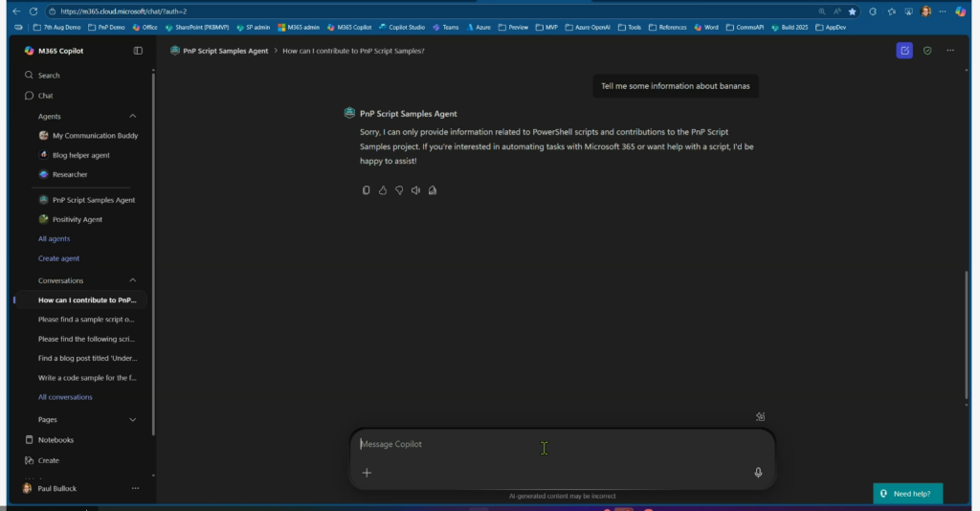
Task: Click Create agent link
Action: point(58,258)
